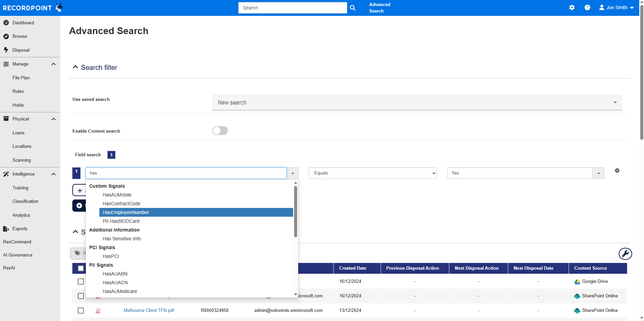Viewport: 644px width, 321px height.
Task: Click the RecordPoint logo
Action: [x=32, y=8]
